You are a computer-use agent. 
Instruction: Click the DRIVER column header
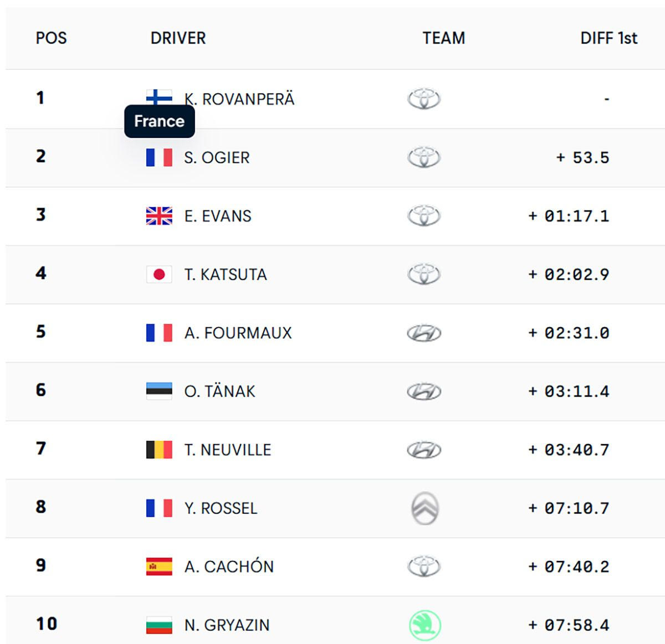click(x=178, y=38)
